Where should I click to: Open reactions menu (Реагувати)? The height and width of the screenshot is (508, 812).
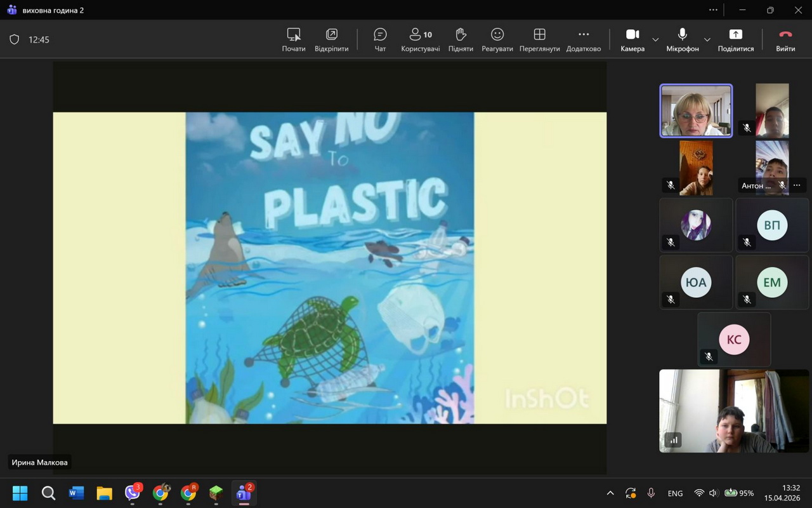click(497, 39)
